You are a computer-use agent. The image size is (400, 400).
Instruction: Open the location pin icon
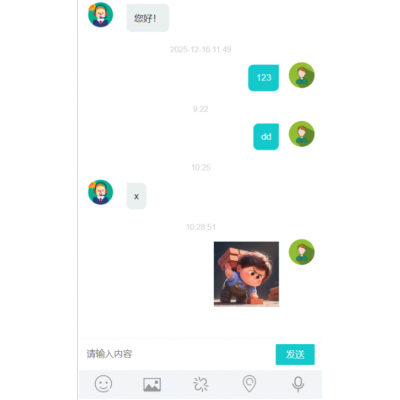pyautogui.click(x=249, y=384)
